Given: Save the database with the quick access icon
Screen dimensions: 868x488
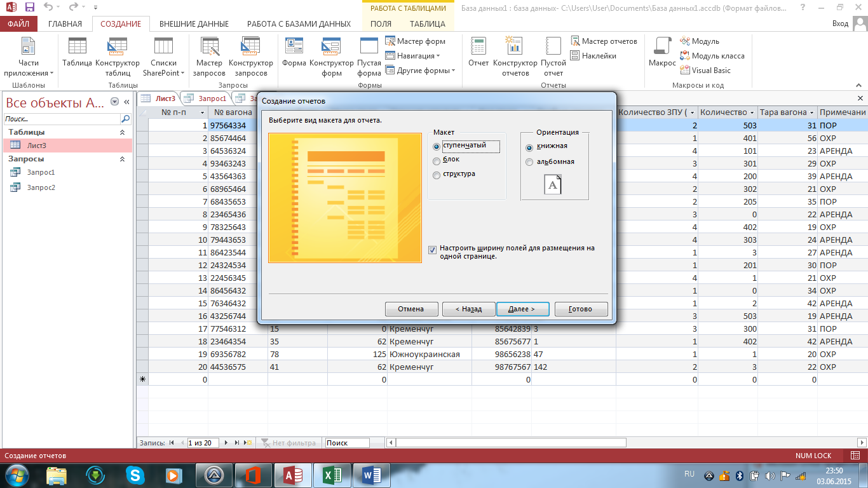Looking at the screenshot, I should (x=29, y=8).
